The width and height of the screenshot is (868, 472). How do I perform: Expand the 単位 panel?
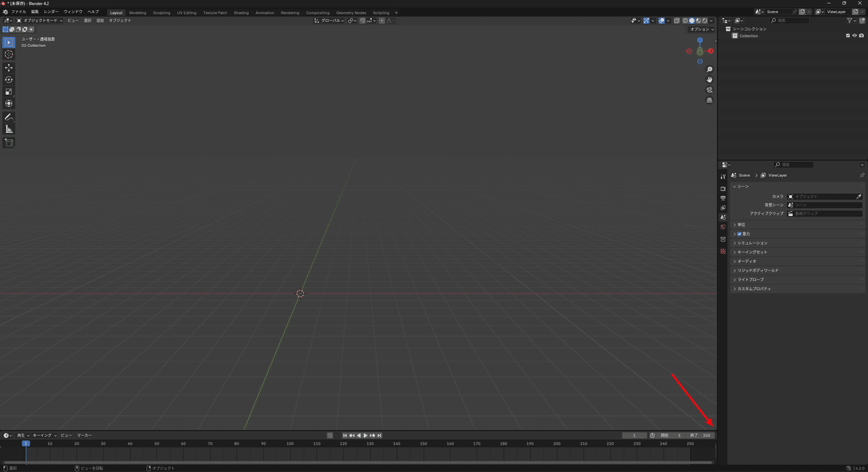[798, 225]
